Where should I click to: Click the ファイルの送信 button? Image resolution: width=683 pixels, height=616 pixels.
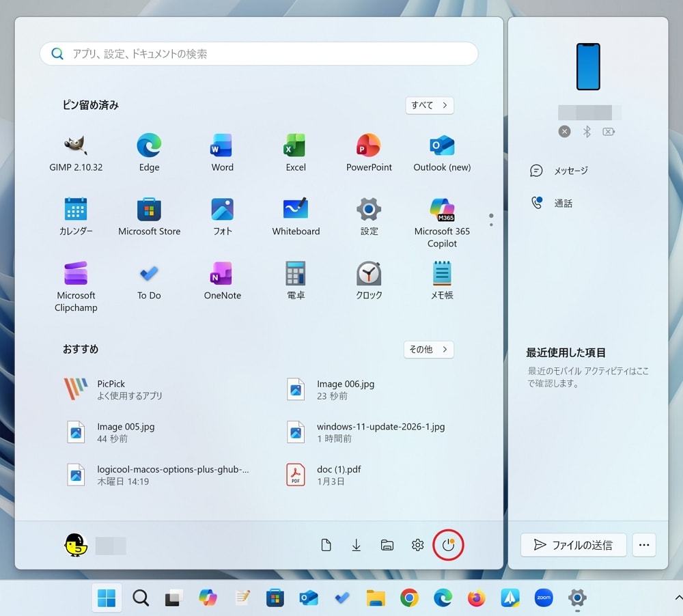point(573,545)
